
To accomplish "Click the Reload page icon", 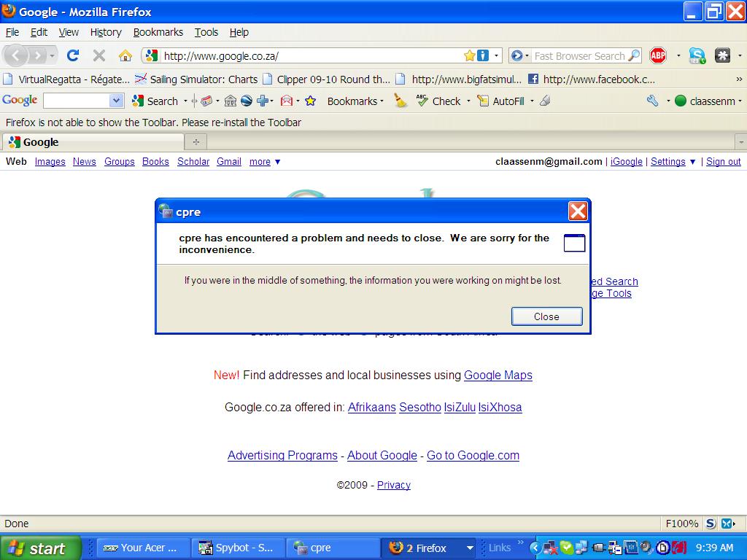I will 72,55.
